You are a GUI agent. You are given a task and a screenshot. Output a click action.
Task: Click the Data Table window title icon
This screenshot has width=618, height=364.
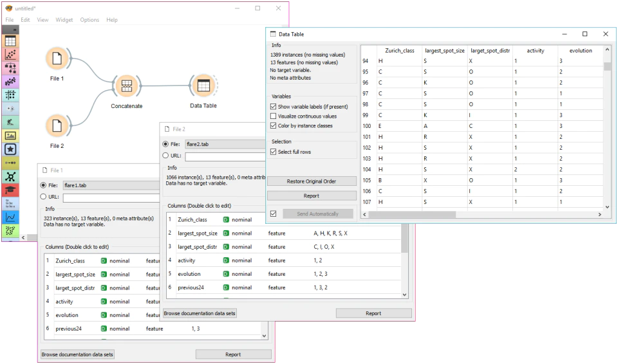pos(273,34)
